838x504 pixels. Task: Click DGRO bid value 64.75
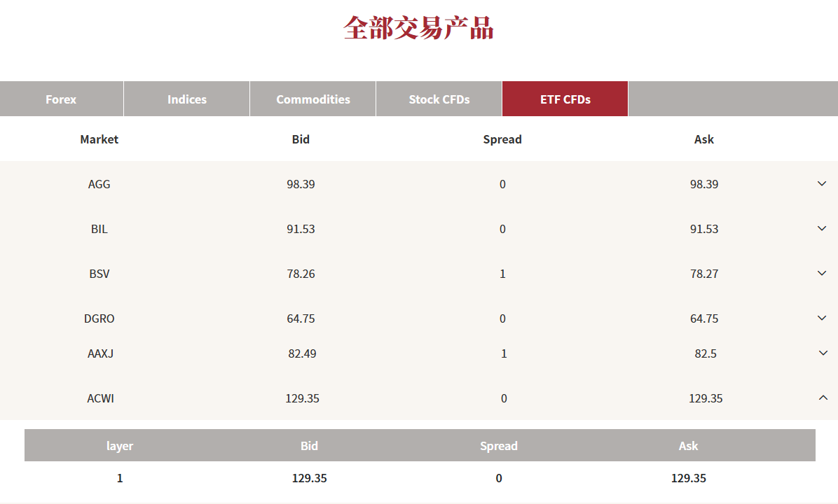[301, 318]
